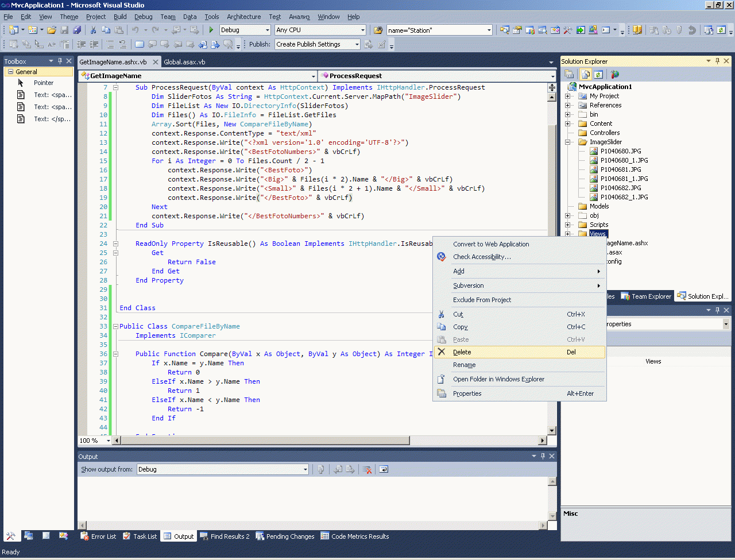Image resolution: width=735 pixels, height=560 pixels.
Task: Click the green Start Debugging arrow
Action: 211,30
